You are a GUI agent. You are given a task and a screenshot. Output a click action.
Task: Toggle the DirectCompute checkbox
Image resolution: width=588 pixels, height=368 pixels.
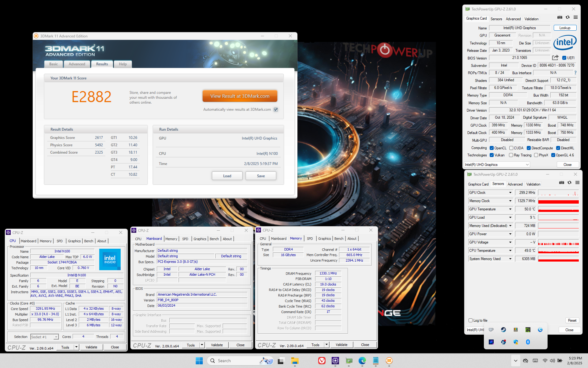click(x=529, y=148)
